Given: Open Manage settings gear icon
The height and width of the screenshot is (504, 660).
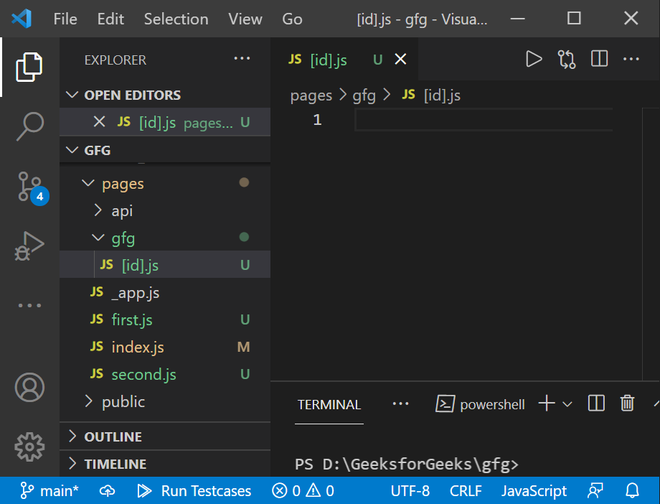Looking at the screenshot, I should pos(30,445).
